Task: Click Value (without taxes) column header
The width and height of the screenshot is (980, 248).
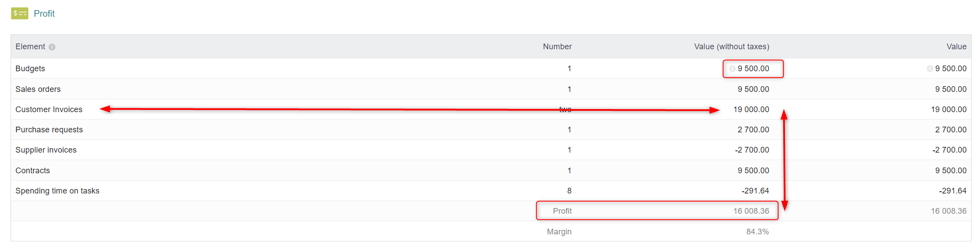Action: 732,47
